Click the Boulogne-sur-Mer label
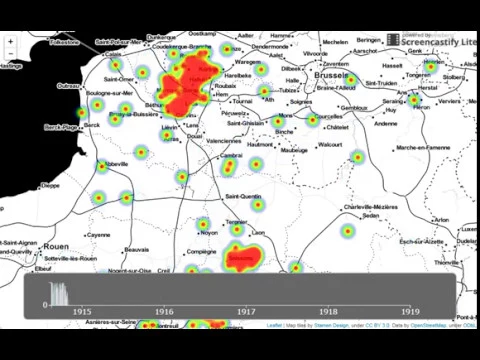 click(x=110, y=93)
